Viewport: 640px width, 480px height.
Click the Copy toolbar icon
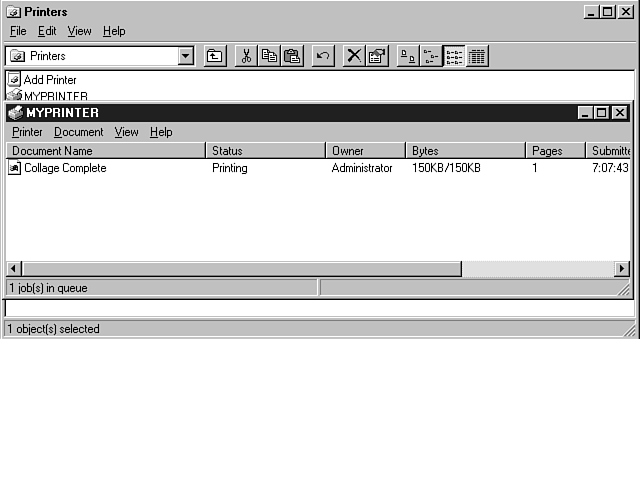pos(269,56)
